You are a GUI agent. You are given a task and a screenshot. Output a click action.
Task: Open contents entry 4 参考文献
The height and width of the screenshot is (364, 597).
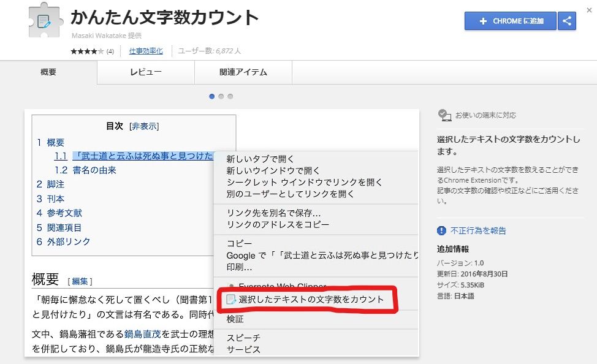pyautogui.click(x=59, y=213)
